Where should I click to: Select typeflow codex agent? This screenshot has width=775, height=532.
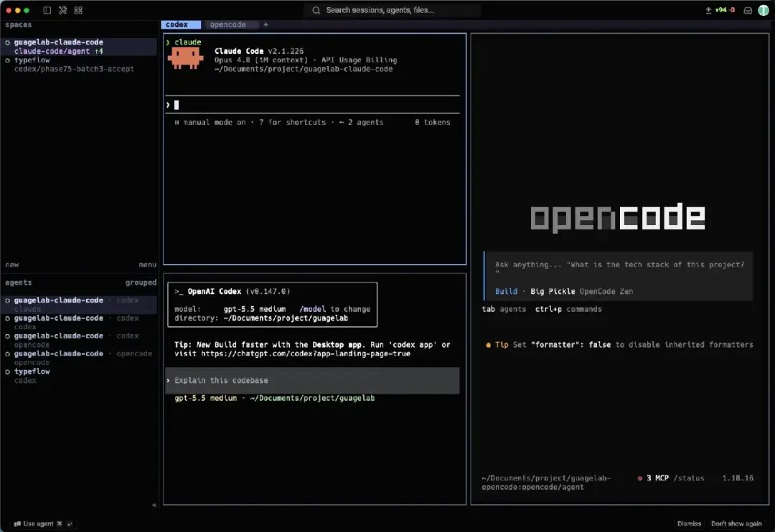click(x=79, y=376)
